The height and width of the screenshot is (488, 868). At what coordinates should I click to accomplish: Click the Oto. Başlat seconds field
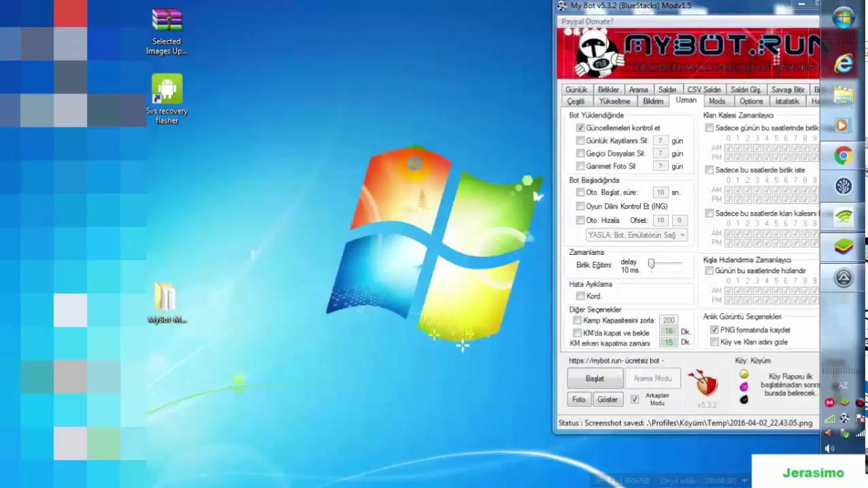tap(660, 192)
